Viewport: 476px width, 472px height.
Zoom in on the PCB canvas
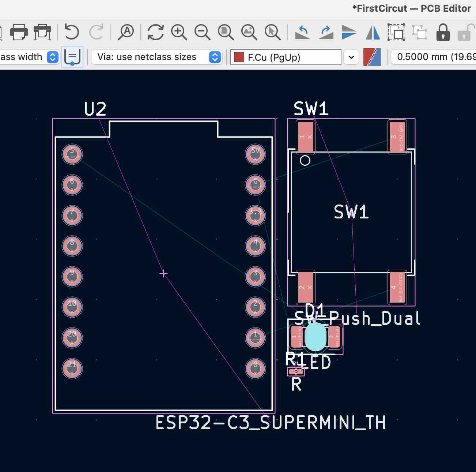(x=179, y=32)
